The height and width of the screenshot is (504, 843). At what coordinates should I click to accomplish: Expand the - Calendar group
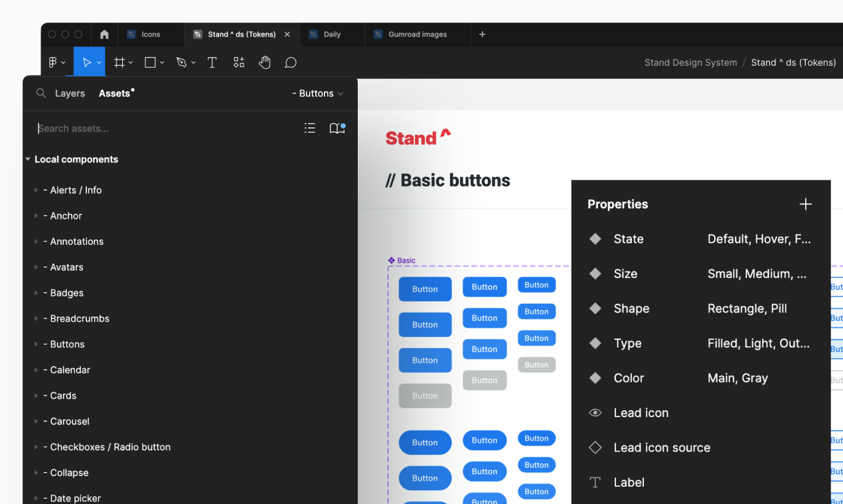pos(37,370)
